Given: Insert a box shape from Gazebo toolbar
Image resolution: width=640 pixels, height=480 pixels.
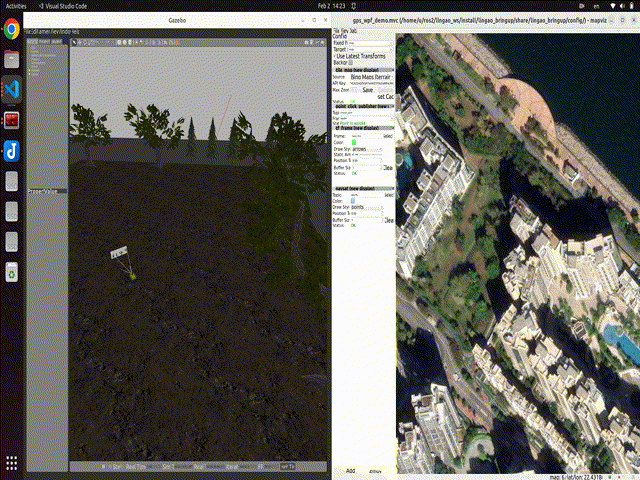Looking at the screenshot, I should pyautogui.click(x=119, y=42).
